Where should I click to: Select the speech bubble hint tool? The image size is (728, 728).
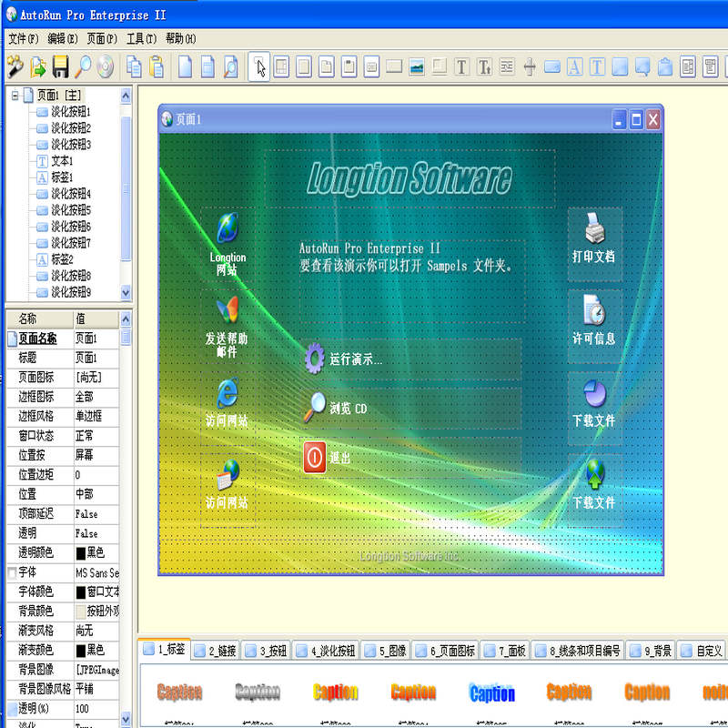642,66
